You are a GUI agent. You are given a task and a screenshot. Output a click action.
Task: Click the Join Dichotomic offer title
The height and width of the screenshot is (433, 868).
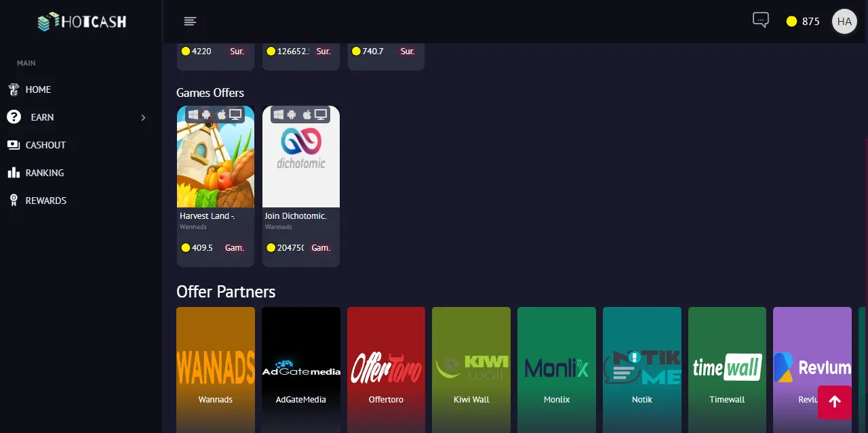pyautogui.click(x=296, y=216)
